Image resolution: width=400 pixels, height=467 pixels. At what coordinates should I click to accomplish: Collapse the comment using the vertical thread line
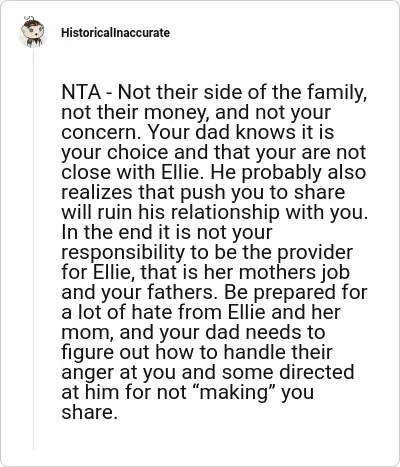click(33, 250)
